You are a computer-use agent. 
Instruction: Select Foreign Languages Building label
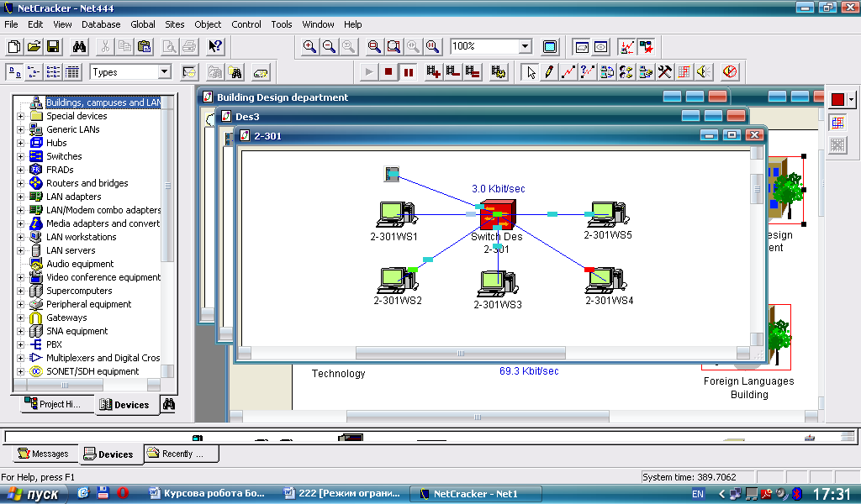pyautogui.click(x=749, y=388)
